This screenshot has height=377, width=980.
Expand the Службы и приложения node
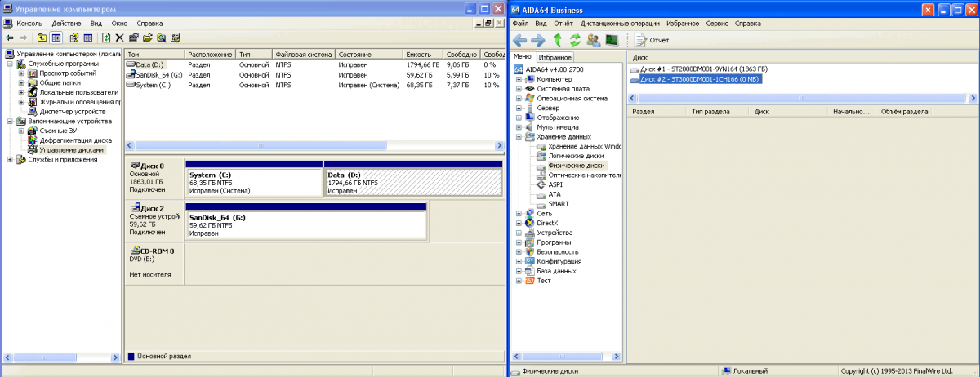tap(10, 160)
